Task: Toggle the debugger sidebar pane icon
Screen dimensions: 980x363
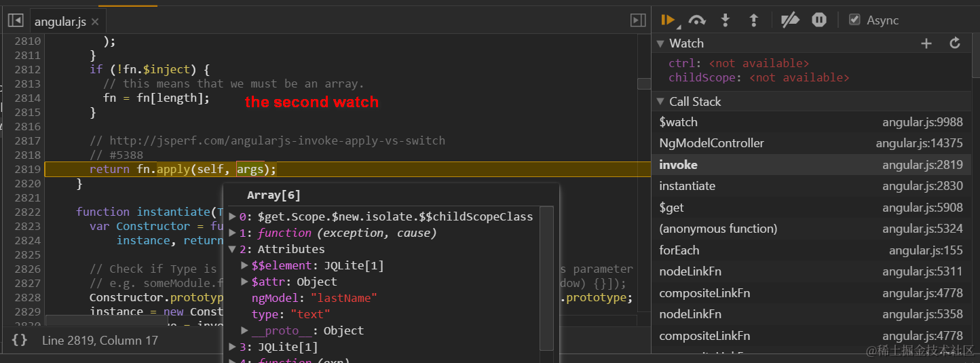Action: pos(638,20)
